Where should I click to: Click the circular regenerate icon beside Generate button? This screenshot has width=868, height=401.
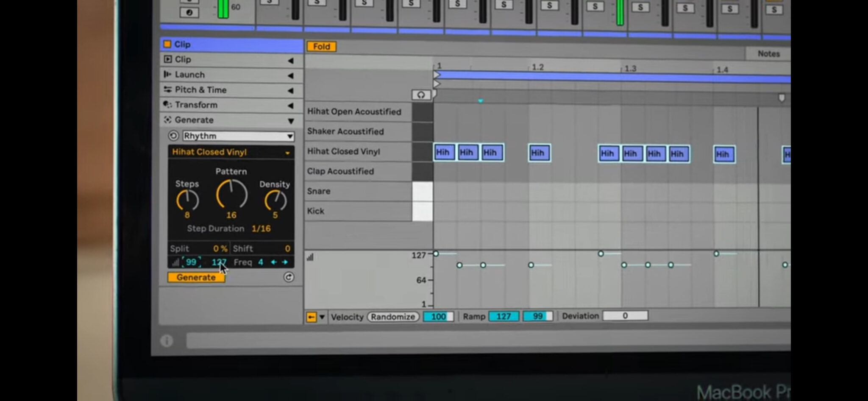[x=289, y=278]
